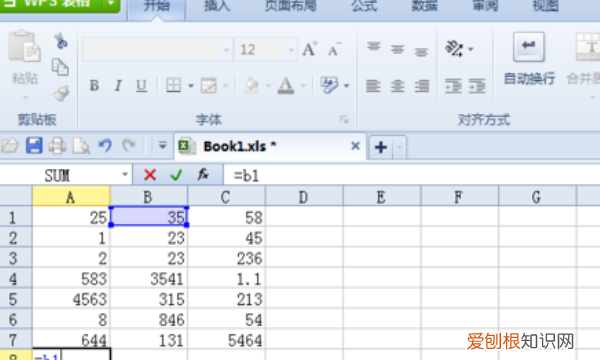Open text orientation dropdown arrow
The height and width of the screenshot is (360, 600).
tap(471, 49)
